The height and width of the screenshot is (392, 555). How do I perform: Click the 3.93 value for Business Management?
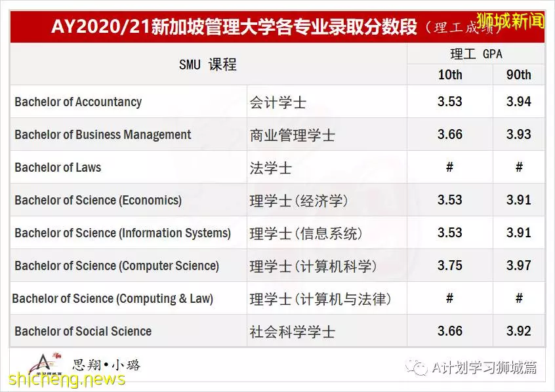point(518,134)
